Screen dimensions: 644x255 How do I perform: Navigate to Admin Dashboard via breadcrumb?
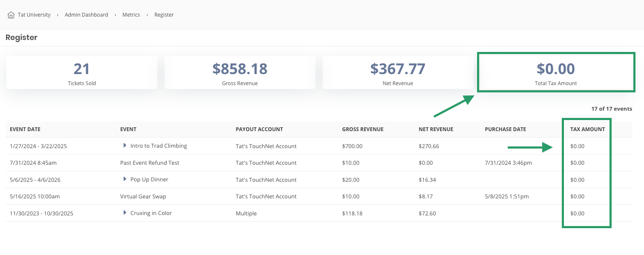[86, 14]
